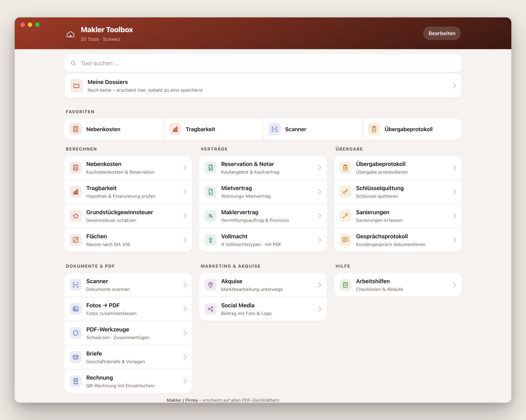Select the Tragbarkeit favorite label
The image size is (526, 420).
coord(200,129)
